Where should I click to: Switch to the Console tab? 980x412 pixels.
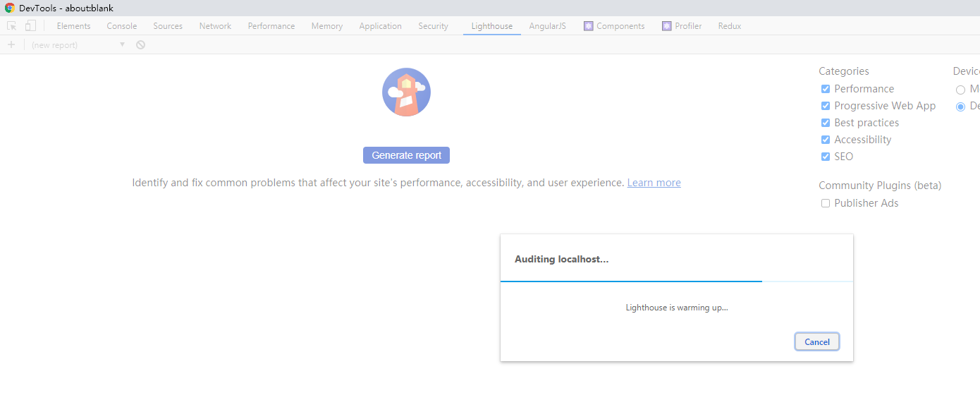point(122,26)
